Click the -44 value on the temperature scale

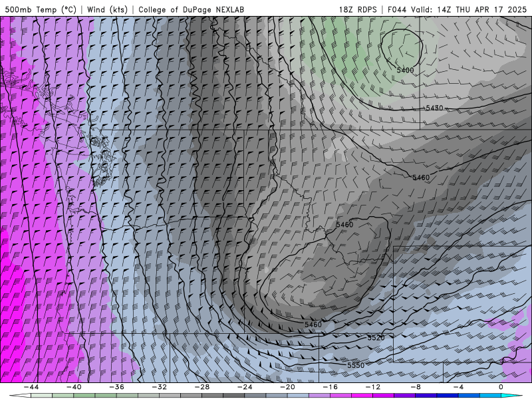pos(31,387)
